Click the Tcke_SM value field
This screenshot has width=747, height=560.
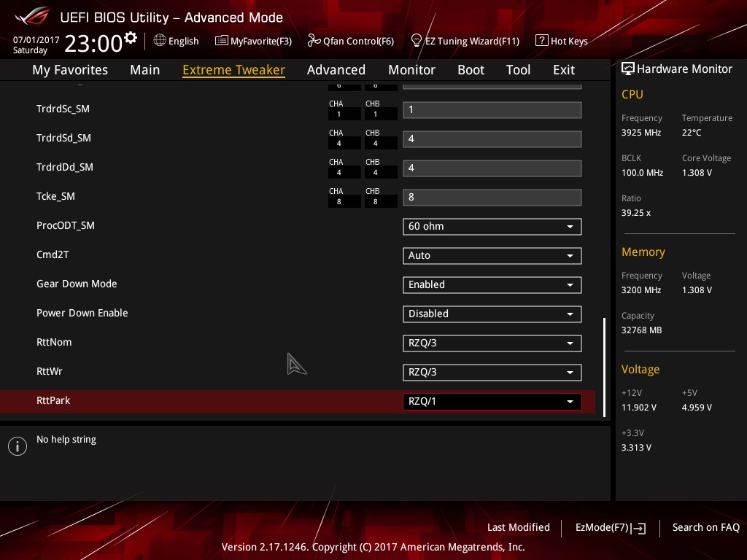click(x=492, y=197)
